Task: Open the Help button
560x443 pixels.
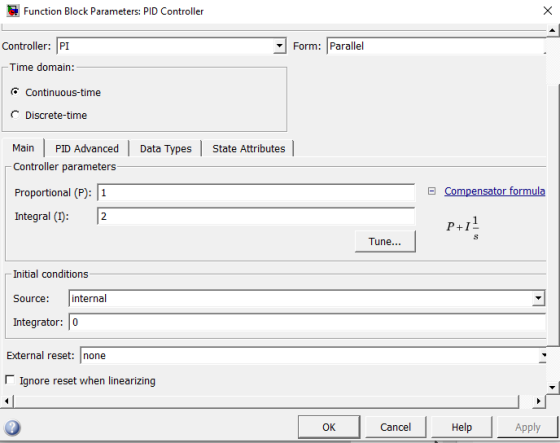Action: (x=461, y=427)
